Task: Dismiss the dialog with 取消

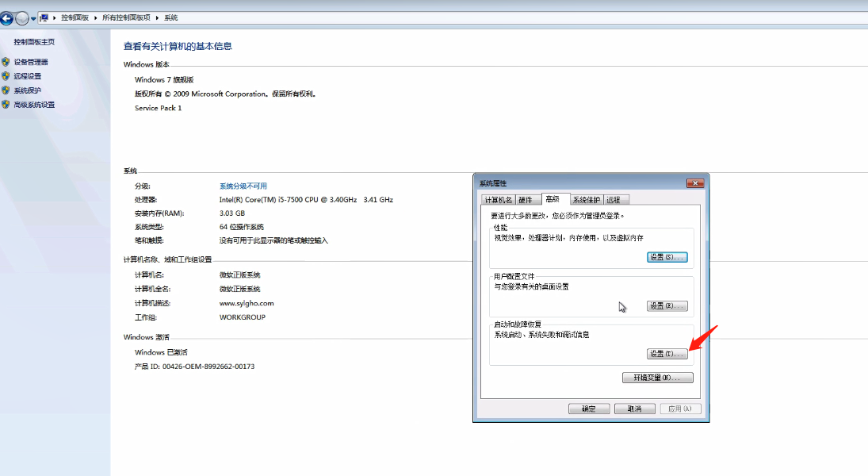Action: coord(634,409)
